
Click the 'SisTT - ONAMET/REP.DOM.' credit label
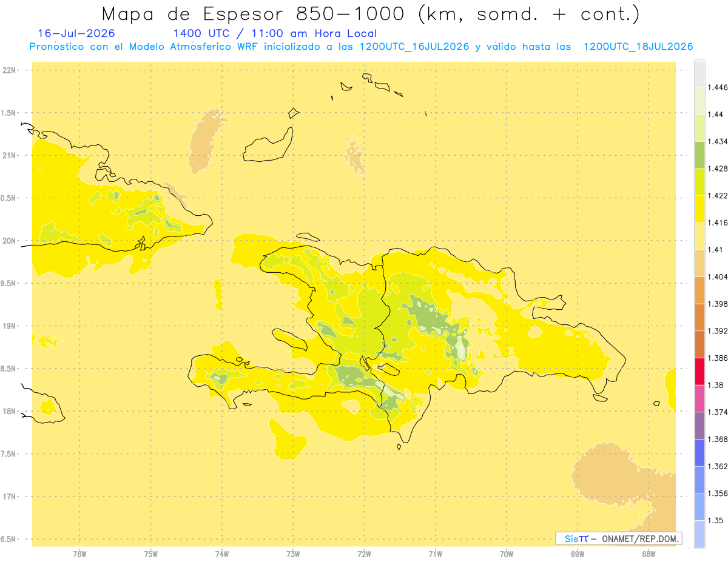(x=618, y=538)
